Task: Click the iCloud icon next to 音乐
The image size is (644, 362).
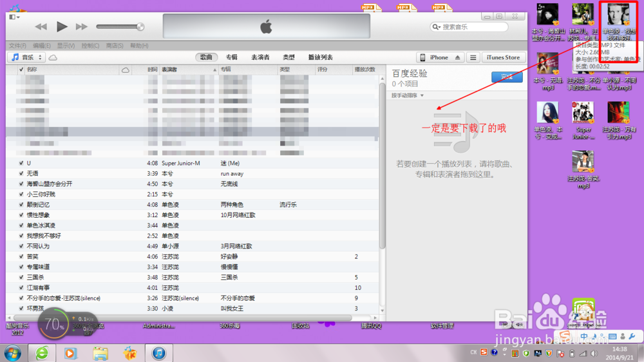Action: click(53, 57)
